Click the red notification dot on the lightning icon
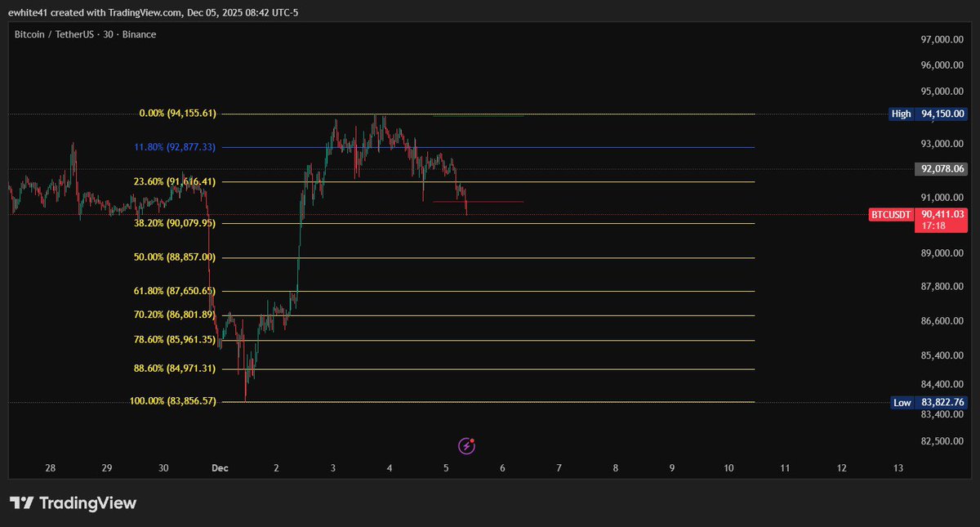This screenshot has height=527, width=980. click(472, 440)
